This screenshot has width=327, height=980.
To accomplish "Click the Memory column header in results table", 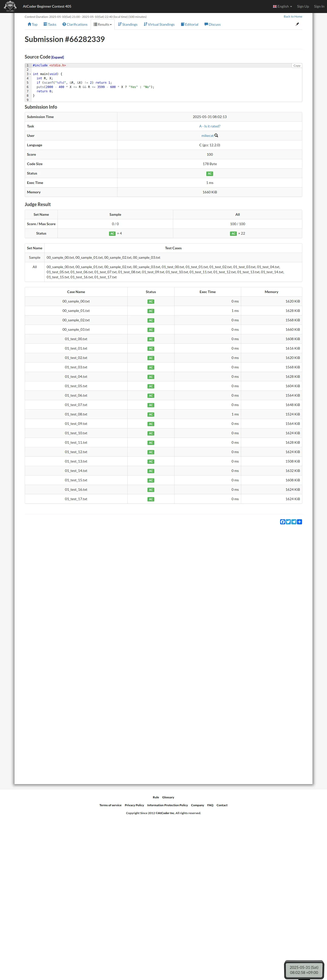I will click(271, 292).
